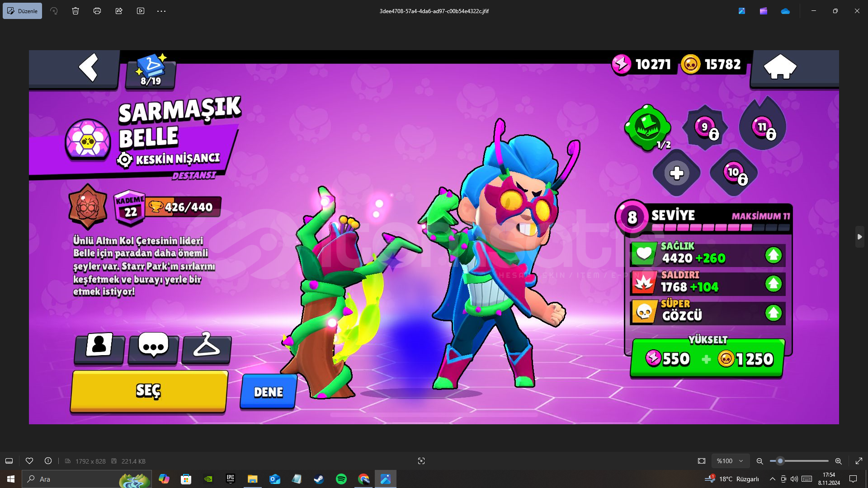
Task: Start the slideshow icon
Action: coord(141,11)
